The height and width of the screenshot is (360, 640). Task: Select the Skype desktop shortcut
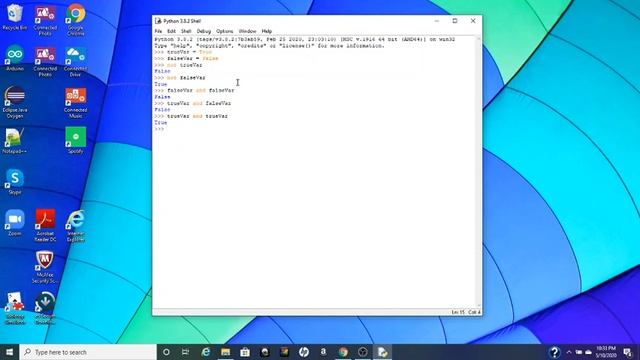click(x=15, y=182)
